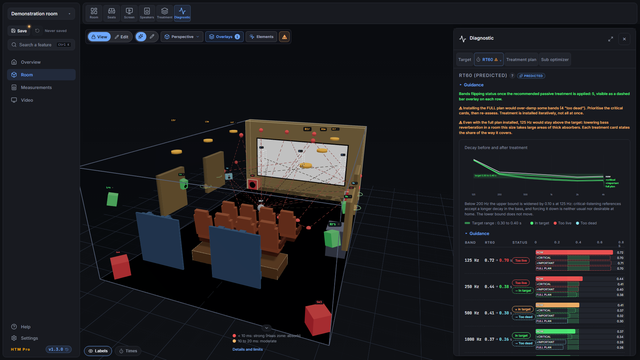The width and height of the screenshot is (640, 360).
Task: Click the 'Never saved' status text
Action: [x=56, y=31]
